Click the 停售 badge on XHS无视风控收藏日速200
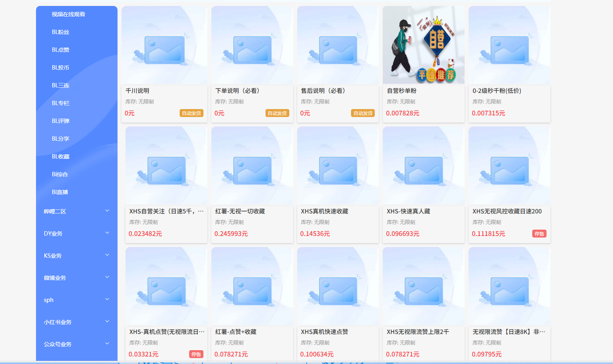 pyautogui.click(x=539, y=234)
